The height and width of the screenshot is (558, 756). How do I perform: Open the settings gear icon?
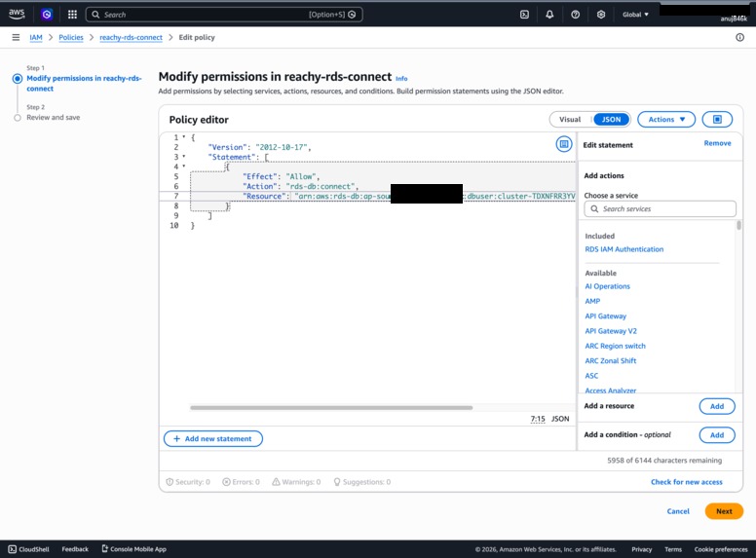[601, 15]
